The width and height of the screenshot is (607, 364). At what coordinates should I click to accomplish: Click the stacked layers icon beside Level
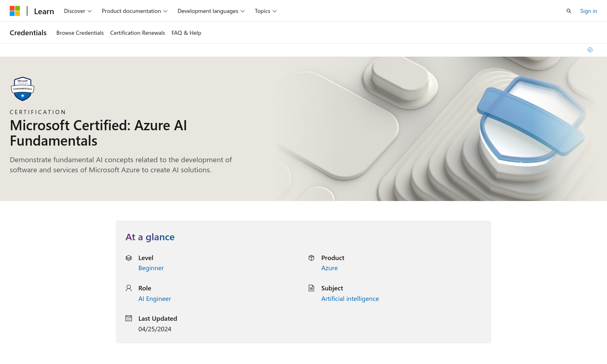point(129,258)
